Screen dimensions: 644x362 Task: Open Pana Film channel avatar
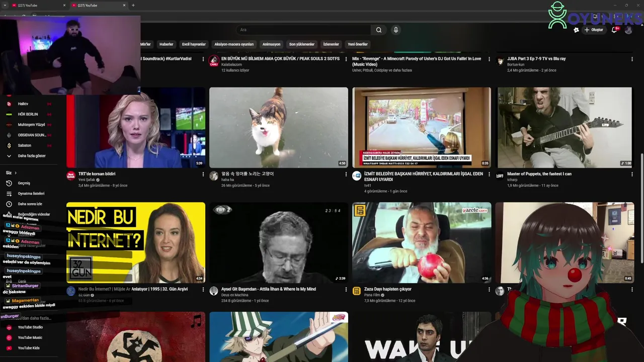(x=357, y=291)
